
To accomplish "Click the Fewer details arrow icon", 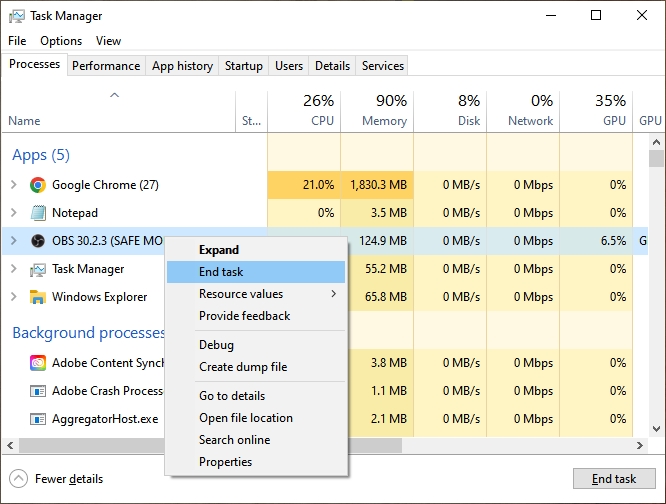I will pyautogui.click(x=18, y=479).
